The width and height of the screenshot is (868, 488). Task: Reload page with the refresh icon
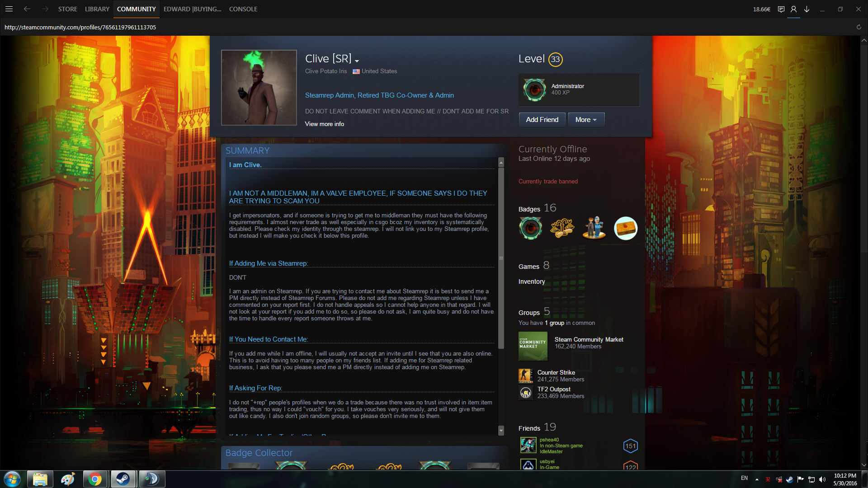pyautogui.click(x=859, y=27)
